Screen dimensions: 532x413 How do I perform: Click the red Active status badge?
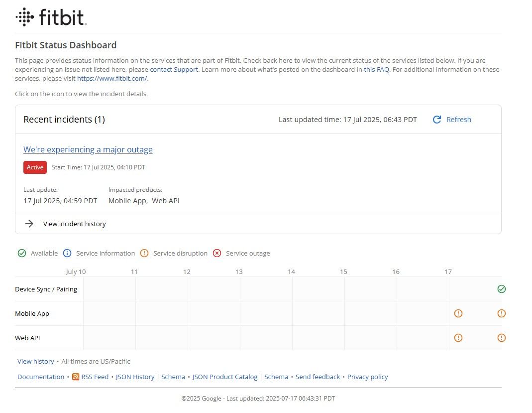[35, 167]
